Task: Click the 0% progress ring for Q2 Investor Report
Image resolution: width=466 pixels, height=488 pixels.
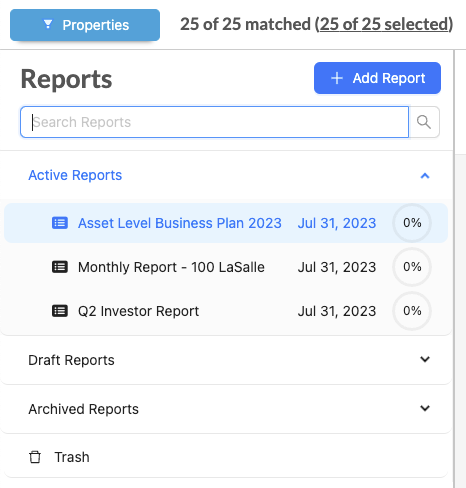Action: [x=412, y=311]
